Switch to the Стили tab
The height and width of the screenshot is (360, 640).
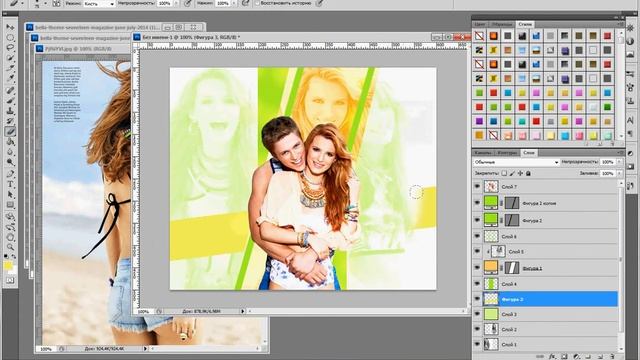point(525,24)
